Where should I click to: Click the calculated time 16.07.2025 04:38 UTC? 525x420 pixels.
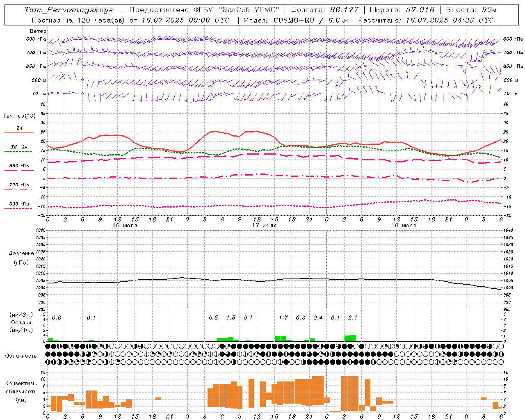pos(450,20)
